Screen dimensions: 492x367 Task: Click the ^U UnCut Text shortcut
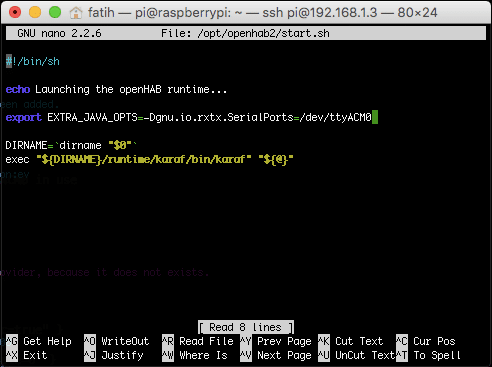pos(357,355)
